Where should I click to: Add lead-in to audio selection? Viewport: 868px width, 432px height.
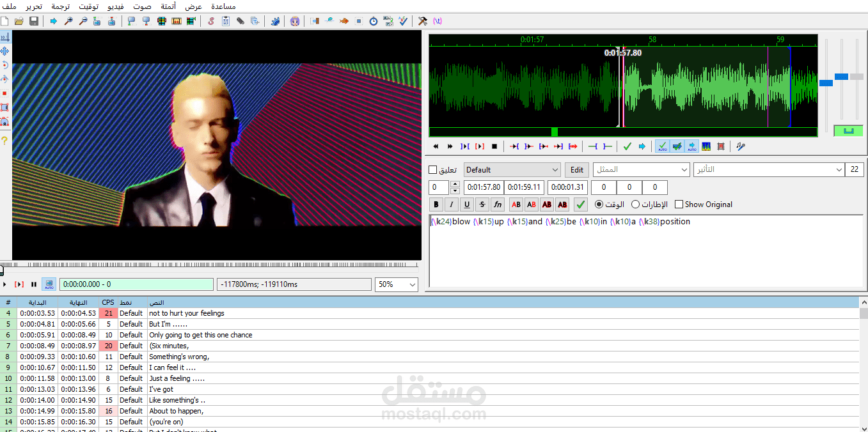(x=593, y=146)
